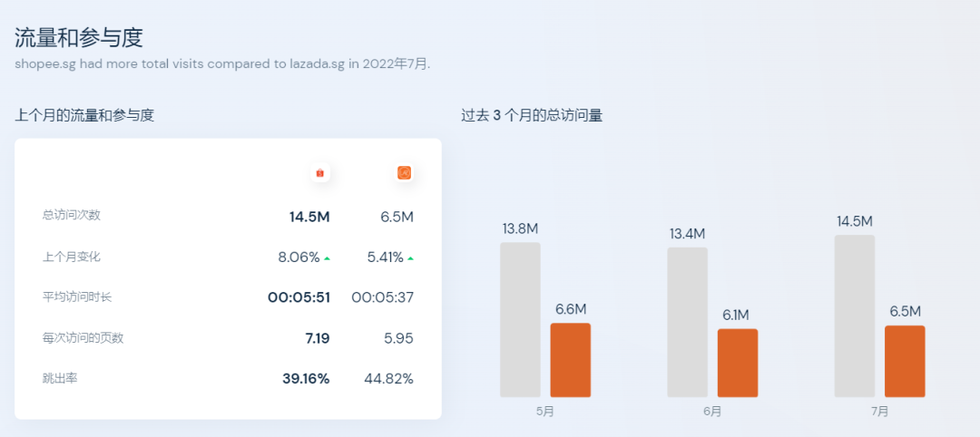The image size is (980, 437).
Task: Click the 上个月变化 row label
Action: point(72,256)
